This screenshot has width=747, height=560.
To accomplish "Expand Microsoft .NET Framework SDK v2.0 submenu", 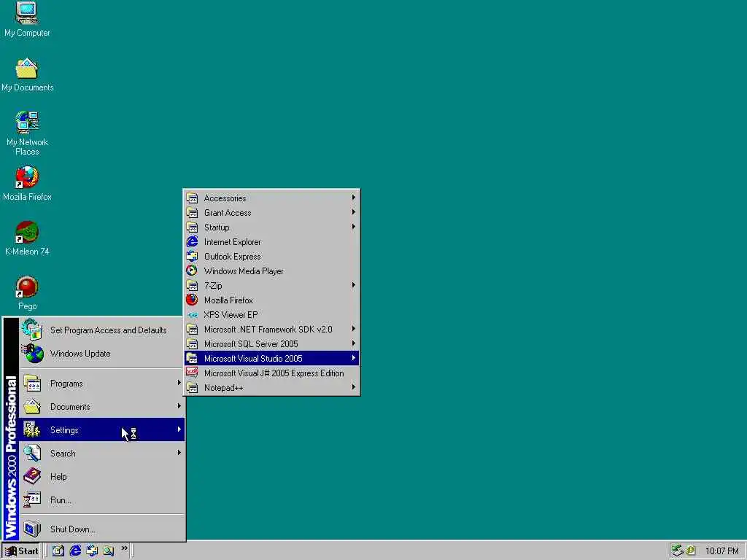I will point(271,329).
